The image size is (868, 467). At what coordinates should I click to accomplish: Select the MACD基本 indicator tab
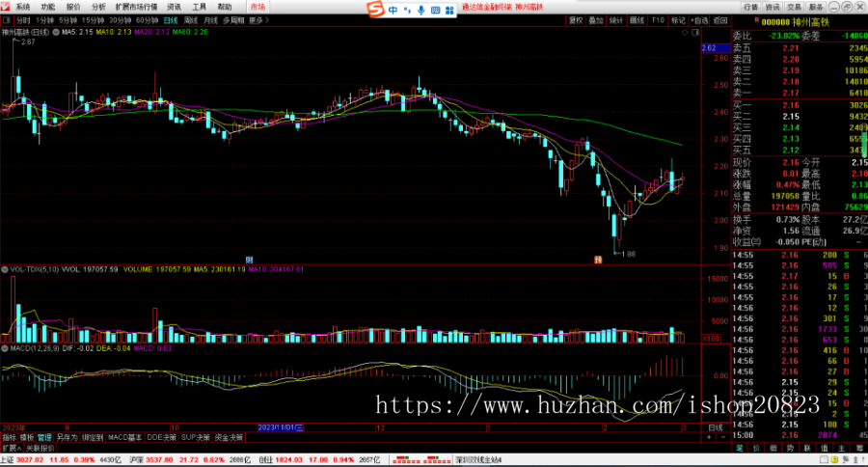click(124, 437)
